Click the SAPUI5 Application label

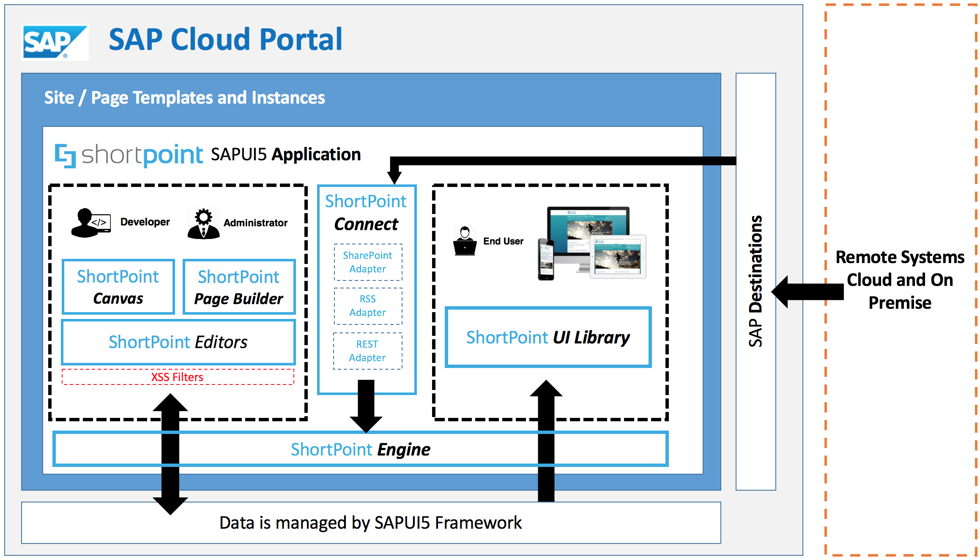(286, 155)
